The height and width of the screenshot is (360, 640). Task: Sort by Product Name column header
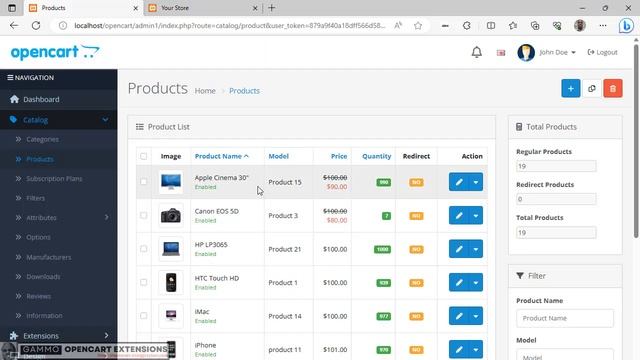point(222,156)
